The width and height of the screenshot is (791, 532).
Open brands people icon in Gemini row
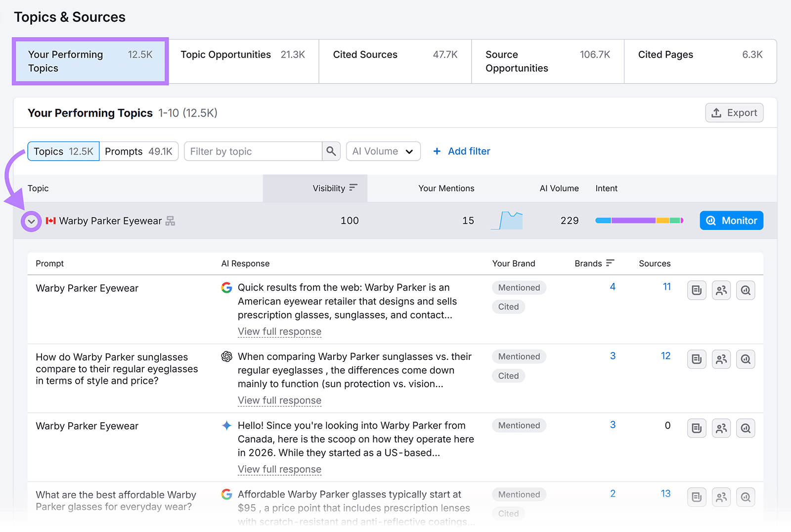(721, 428)
